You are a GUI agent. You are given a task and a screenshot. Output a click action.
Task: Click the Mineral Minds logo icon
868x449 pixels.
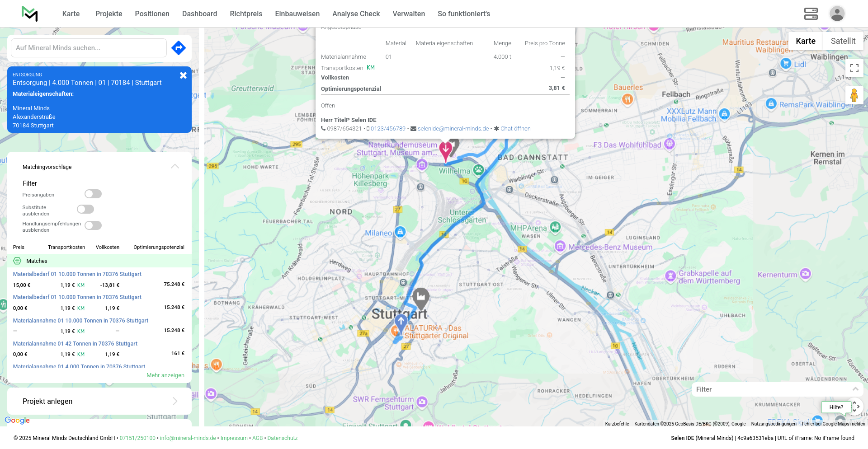coord(30,14)
